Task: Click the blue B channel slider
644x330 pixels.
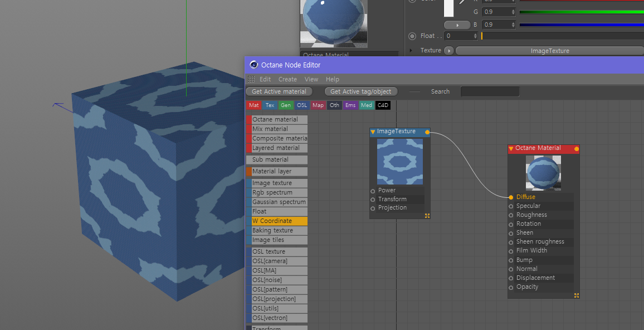Action: pos(582,25)
